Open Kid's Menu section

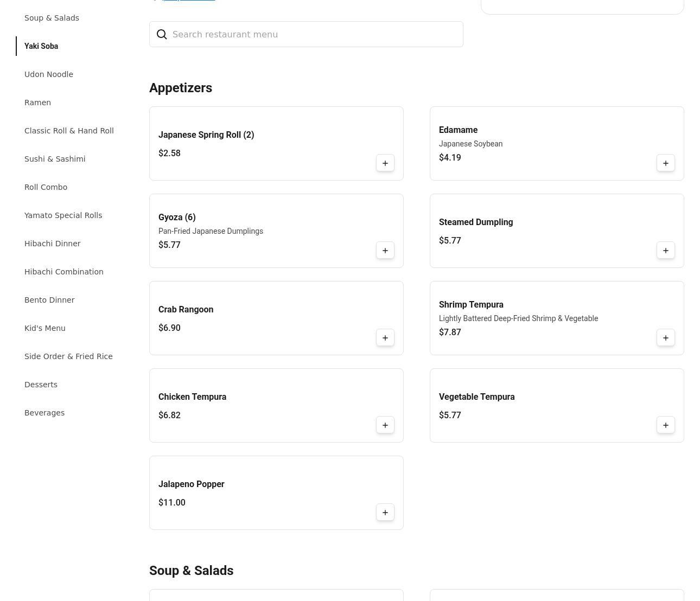point(44,328)
